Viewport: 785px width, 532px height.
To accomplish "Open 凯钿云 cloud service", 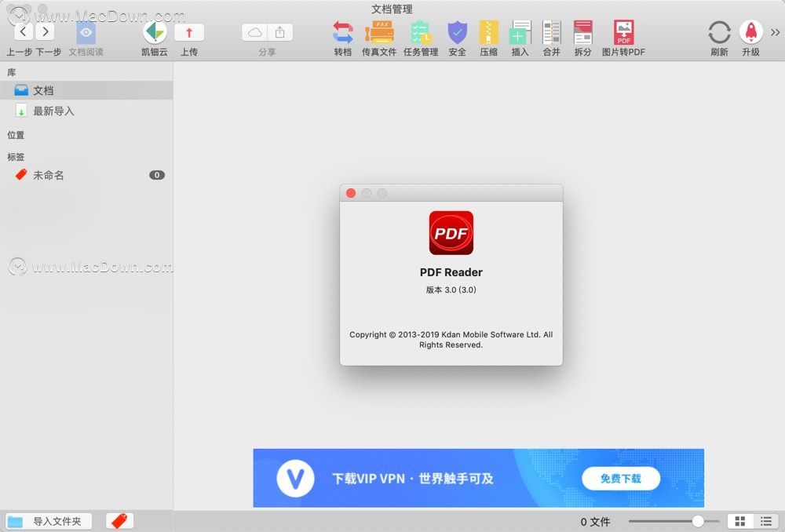I will tap(155, 32).
